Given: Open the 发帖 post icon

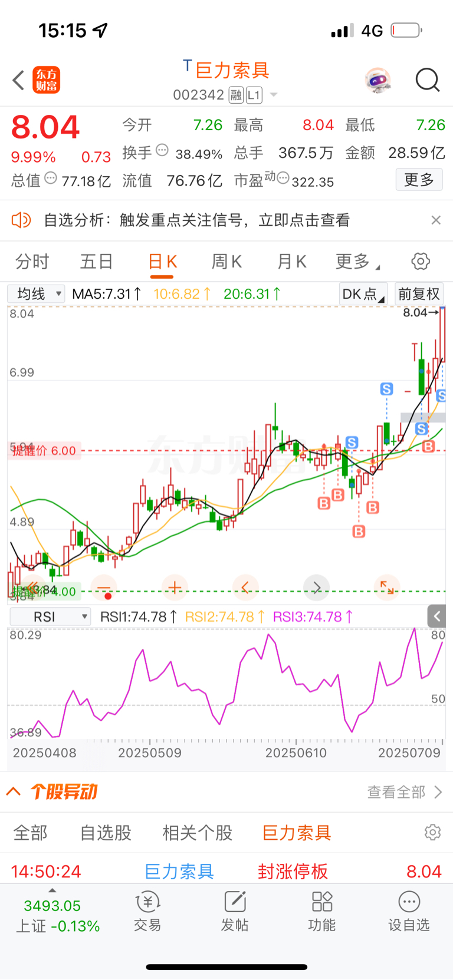Looking at the screenshot, I should (x=235, y=911).
